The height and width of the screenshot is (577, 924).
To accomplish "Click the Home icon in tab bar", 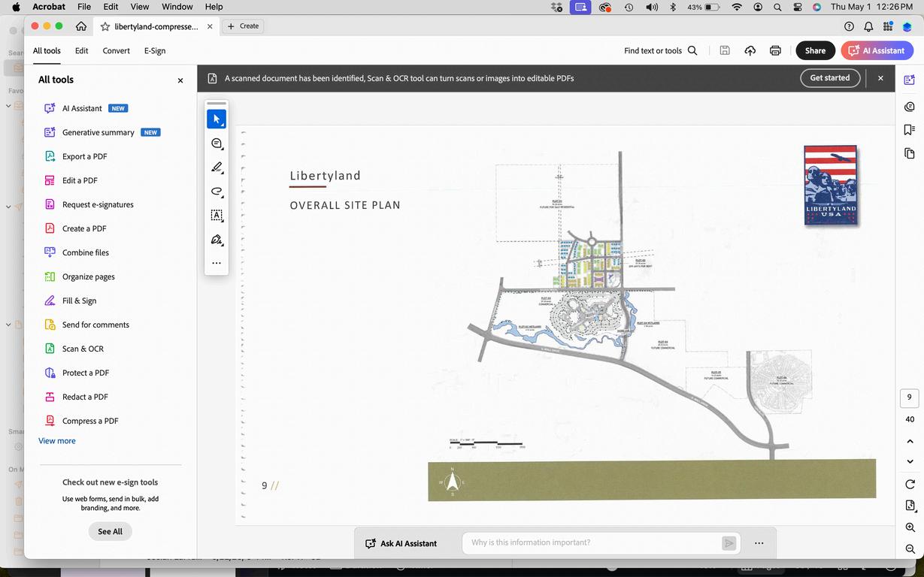I will (x=81, y=26).
